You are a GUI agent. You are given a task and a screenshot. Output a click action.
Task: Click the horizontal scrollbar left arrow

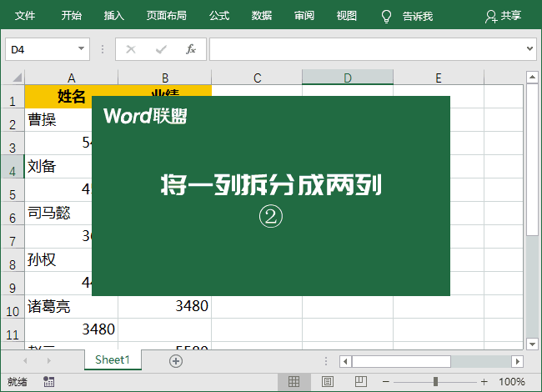coord(345,362)
